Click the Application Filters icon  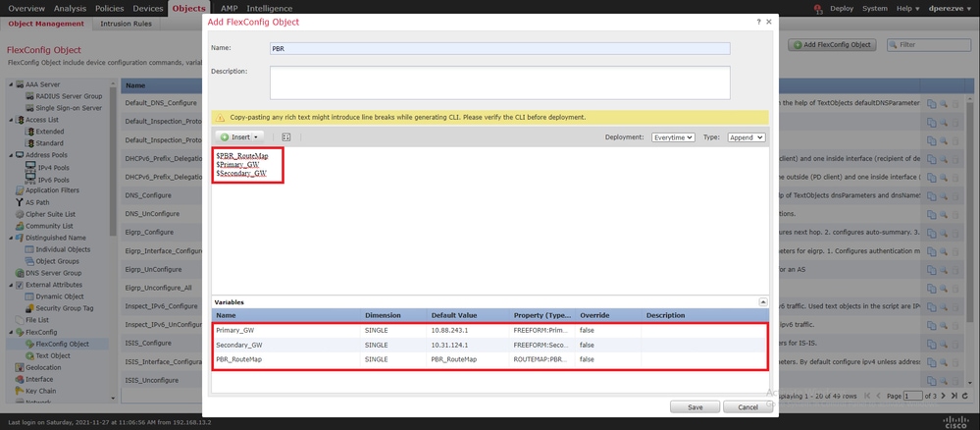pos(20,190)
